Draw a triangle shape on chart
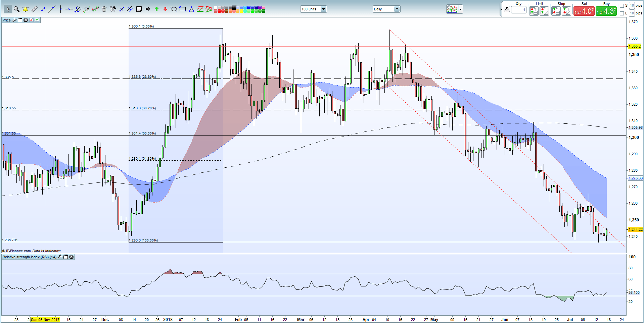Screen dimensions: 644x323 (x=191, y=9)
